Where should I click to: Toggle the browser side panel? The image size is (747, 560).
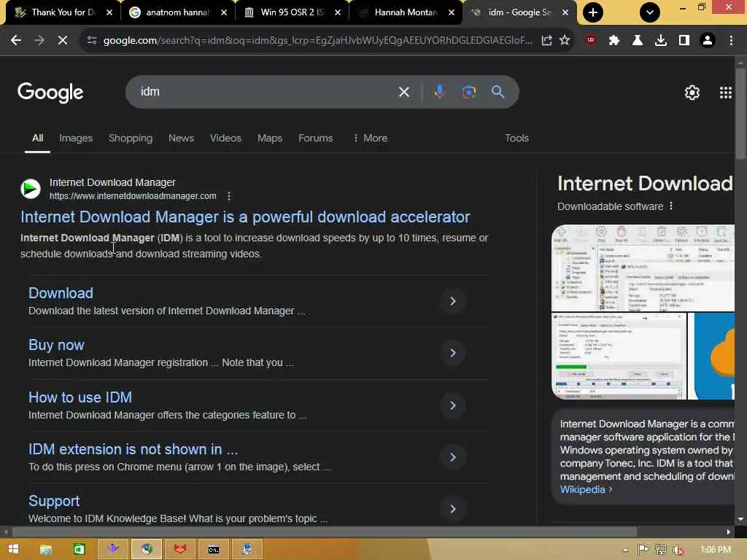click(x=684, y=41)
